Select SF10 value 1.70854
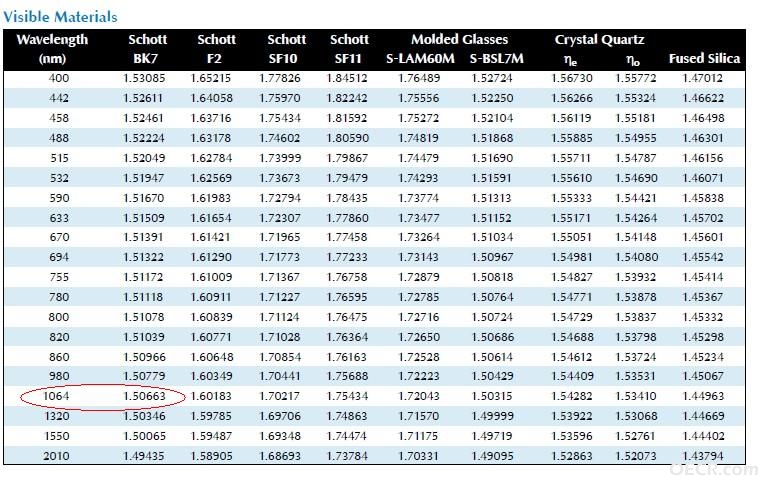The image size is (770, 484). coord(280,357)
